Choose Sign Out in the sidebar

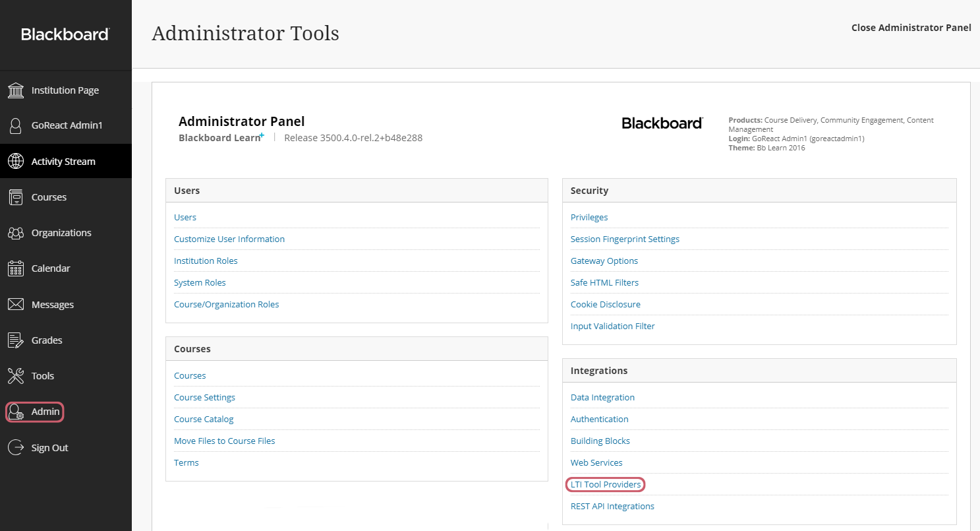50,448
